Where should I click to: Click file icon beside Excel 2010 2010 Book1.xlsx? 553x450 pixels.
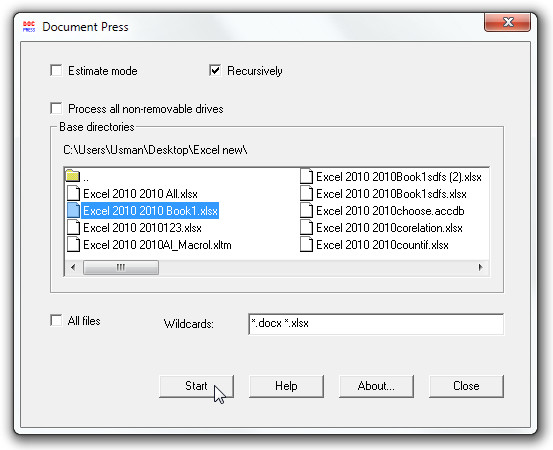pyautogui.click(x=73, y=211)
